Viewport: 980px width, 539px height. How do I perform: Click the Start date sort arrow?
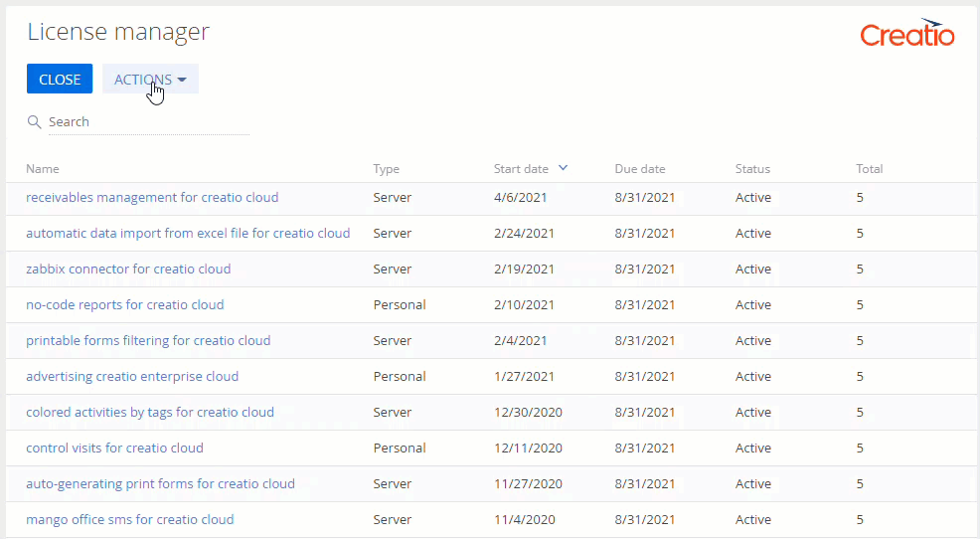564,168
